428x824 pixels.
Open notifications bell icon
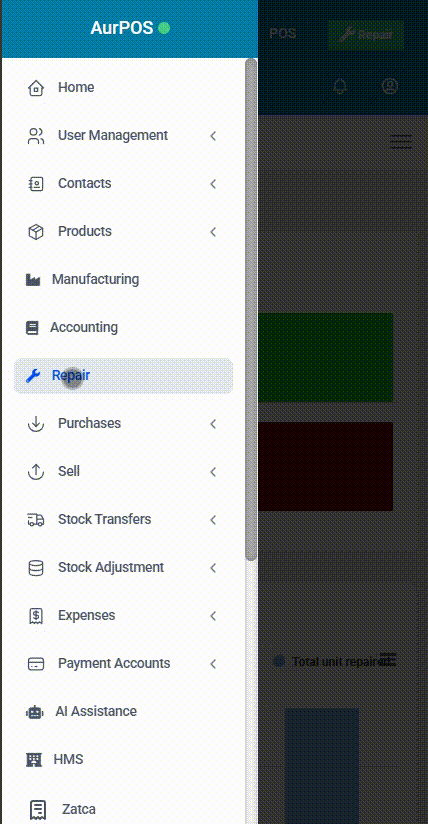click(341, 86)
